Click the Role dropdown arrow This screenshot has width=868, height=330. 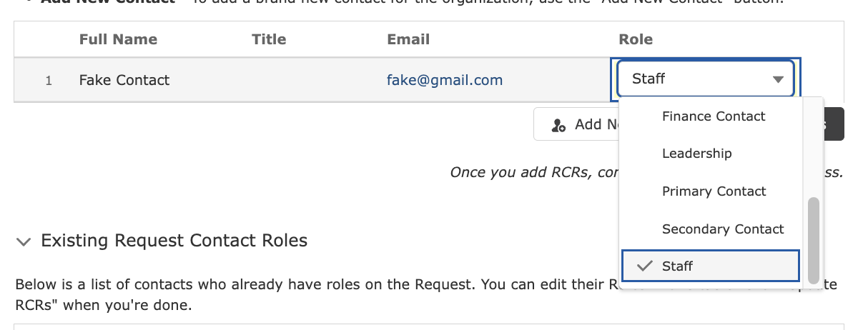(x=779, y=79)
